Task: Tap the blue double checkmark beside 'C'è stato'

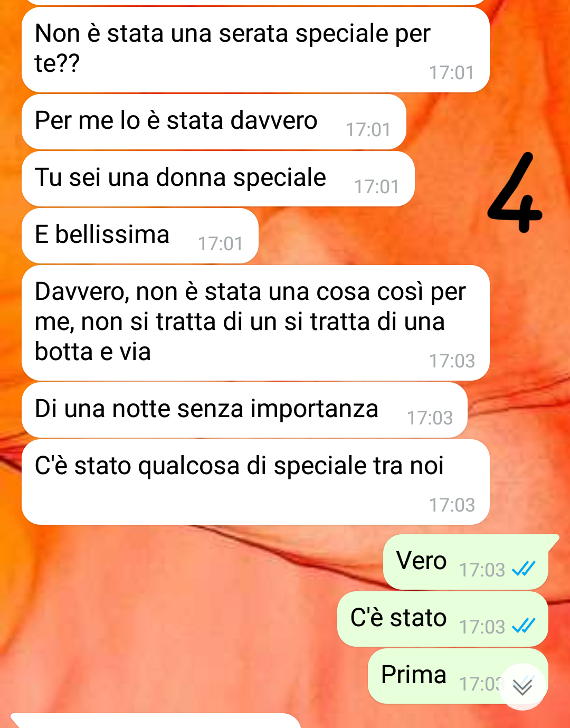Action: (524, 626)
